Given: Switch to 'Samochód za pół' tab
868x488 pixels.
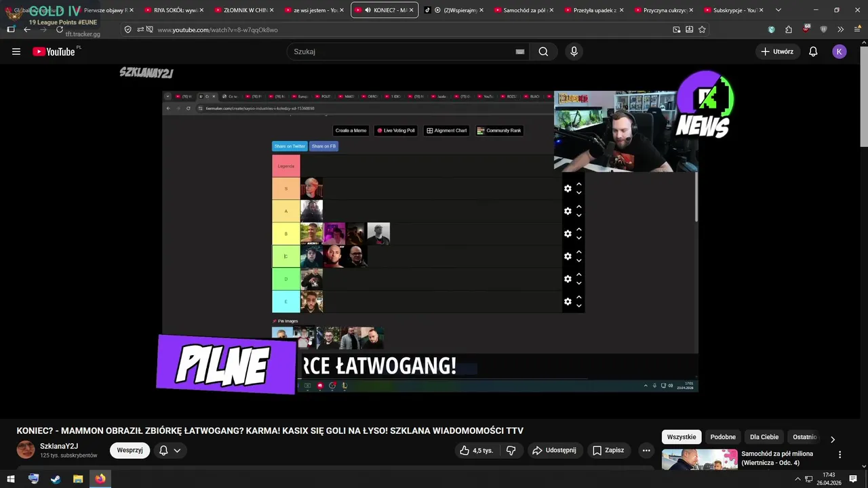Looking at the screenshot, I should pos(523,10).
